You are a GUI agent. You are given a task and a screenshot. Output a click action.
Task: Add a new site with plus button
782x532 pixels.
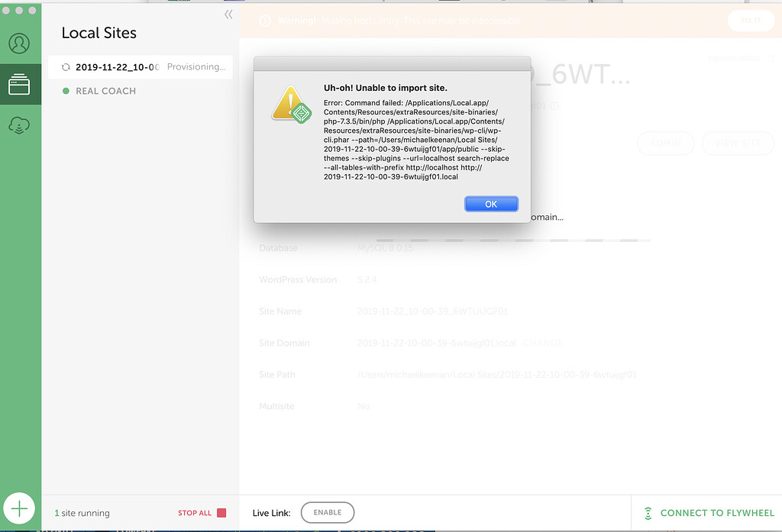[x=19, y=508]
